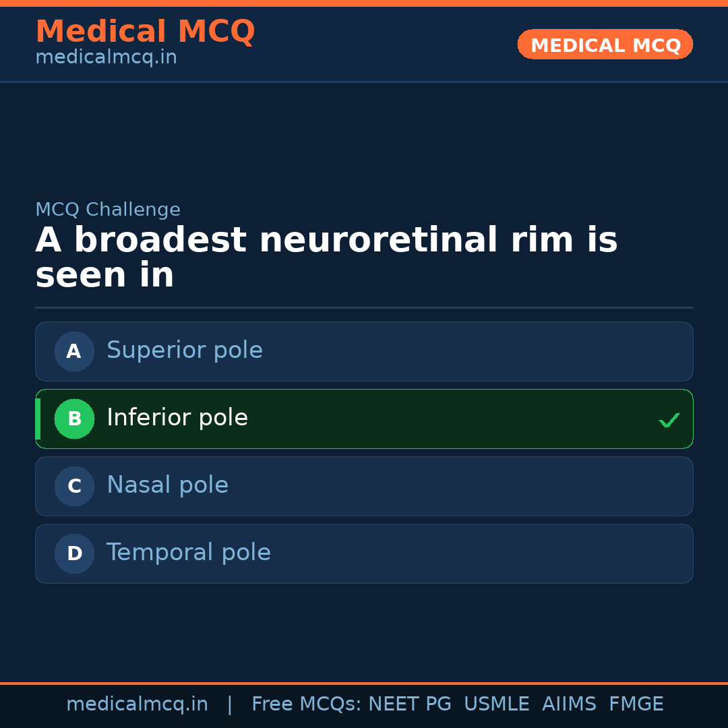Click the question text about neuroretinal rim
728x728 pixels.
pos(326,257)
